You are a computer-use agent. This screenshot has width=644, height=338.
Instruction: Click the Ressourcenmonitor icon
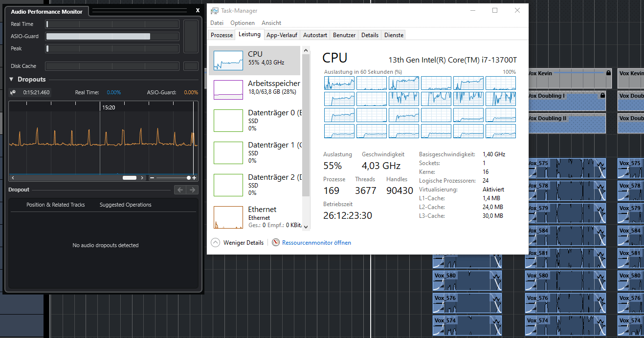pos(276,242)
